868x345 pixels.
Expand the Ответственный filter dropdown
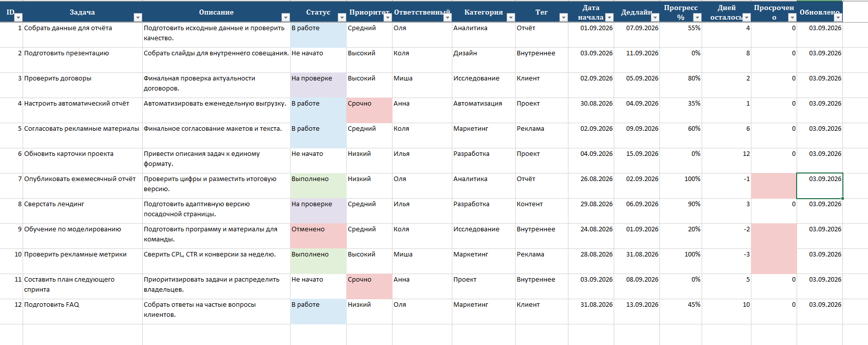(x=447, y=18)
